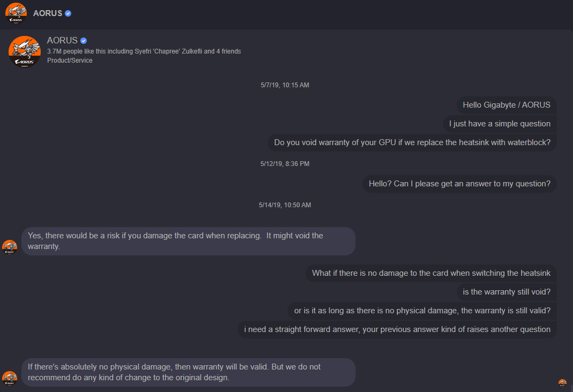Click the "3.7M people like this" text
The width and height of the screenshot is (573, 392).
pos(144,51)
